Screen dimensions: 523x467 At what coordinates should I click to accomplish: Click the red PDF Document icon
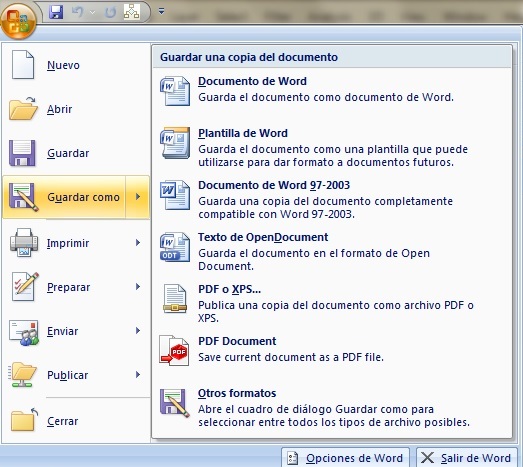[x=174, y=351]
